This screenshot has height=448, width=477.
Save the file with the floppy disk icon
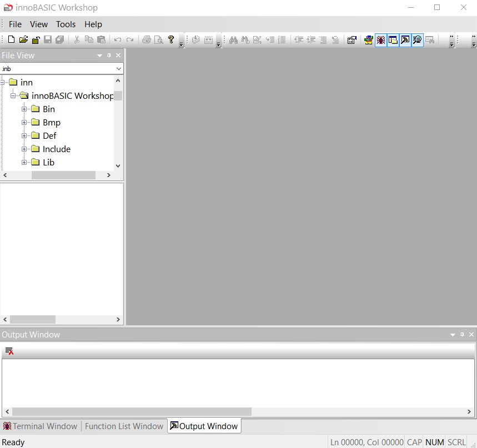tap(48, 39)
